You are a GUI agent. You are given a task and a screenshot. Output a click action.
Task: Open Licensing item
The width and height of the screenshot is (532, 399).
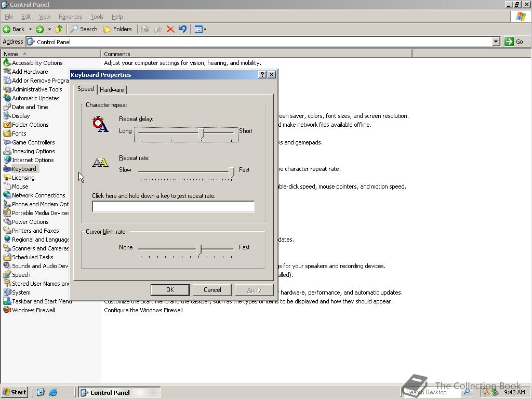click(x=19, y=178)
